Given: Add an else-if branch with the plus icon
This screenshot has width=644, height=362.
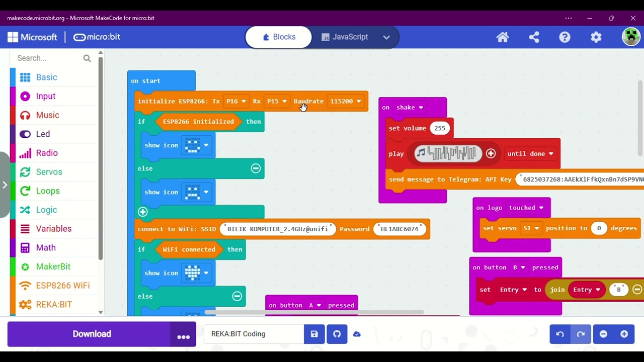Looking at the screenshot, I should (143, 212).
